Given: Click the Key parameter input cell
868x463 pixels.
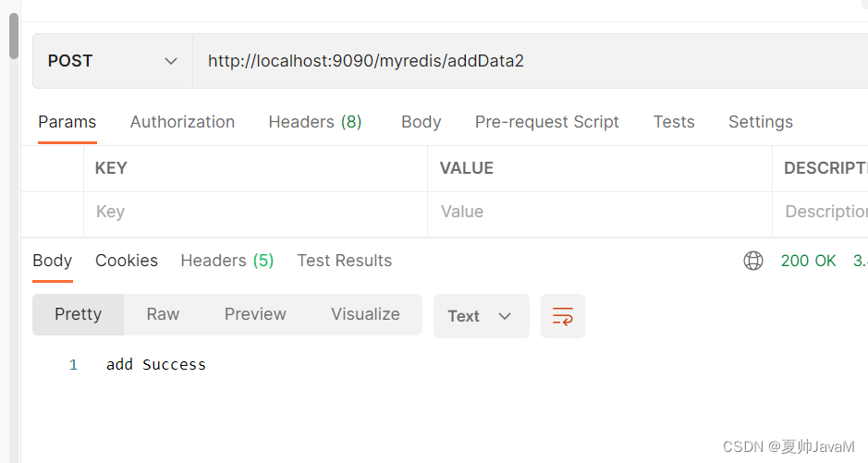Looking at the screenshot, I should (255, 212).
